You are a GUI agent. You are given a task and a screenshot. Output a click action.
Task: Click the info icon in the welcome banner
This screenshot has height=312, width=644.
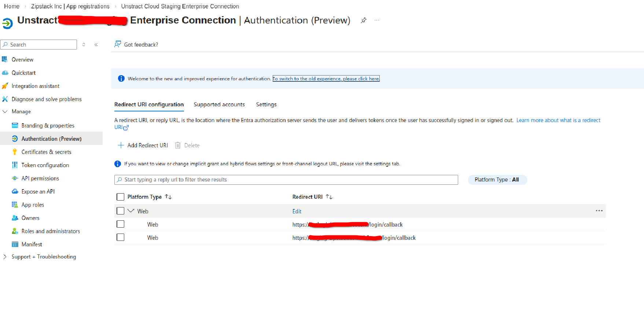pyautogui.click(x=121, y=78)
